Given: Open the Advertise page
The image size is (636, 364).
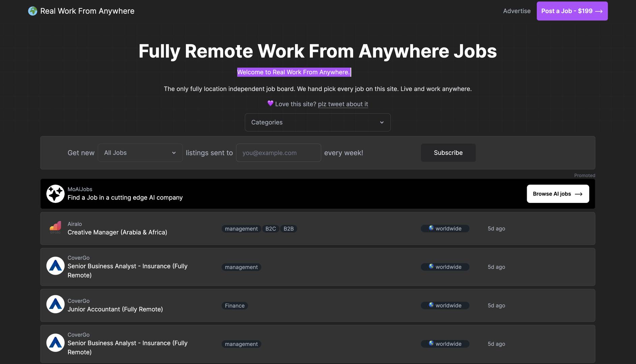Looking at the screenshot, I should [x=517, y=11].
